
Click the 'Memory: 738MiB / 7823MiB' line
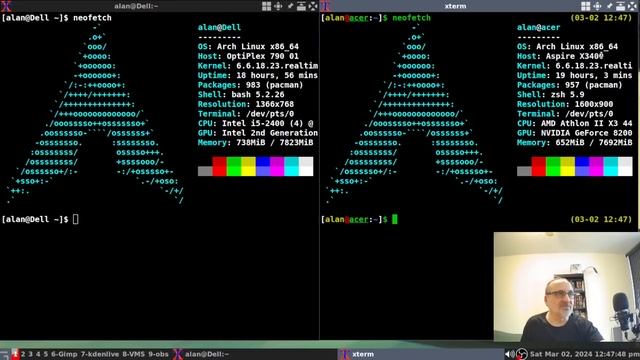256,142
